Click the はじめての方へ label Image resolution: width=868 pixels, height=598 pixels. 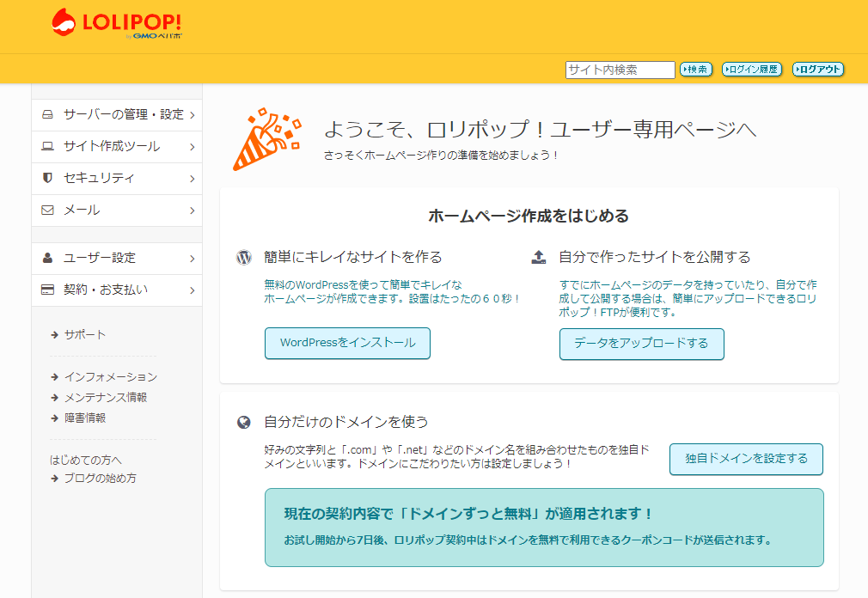(86, 461)
